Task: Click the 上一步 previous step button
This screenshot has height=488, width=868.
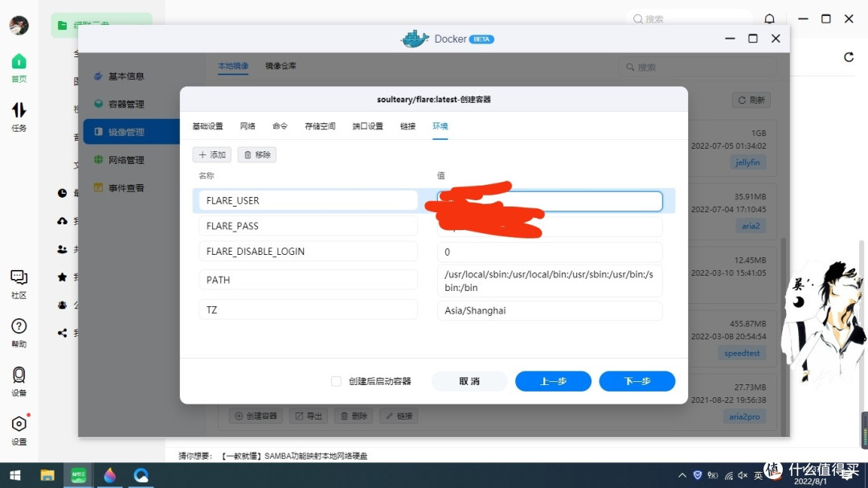Action: 553,381
